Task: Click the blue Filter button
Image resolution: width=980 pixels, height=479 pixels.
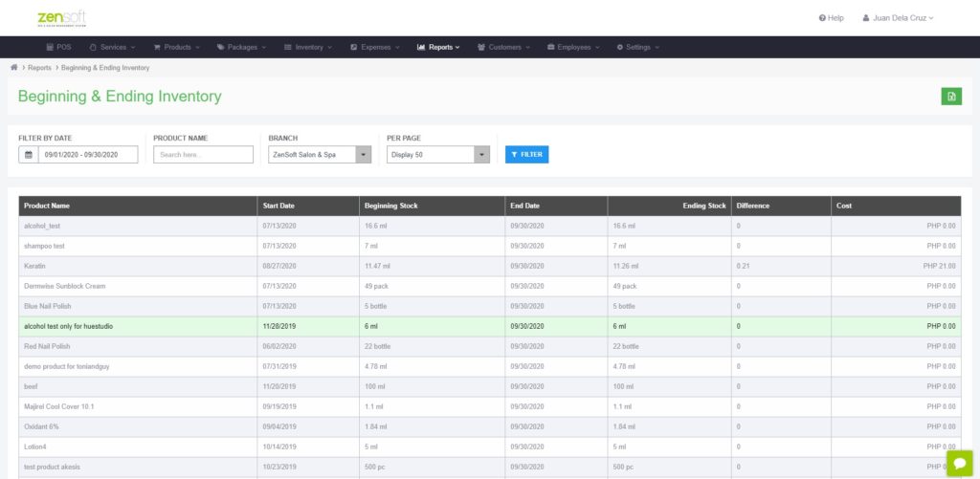Action: coord(527,155)
